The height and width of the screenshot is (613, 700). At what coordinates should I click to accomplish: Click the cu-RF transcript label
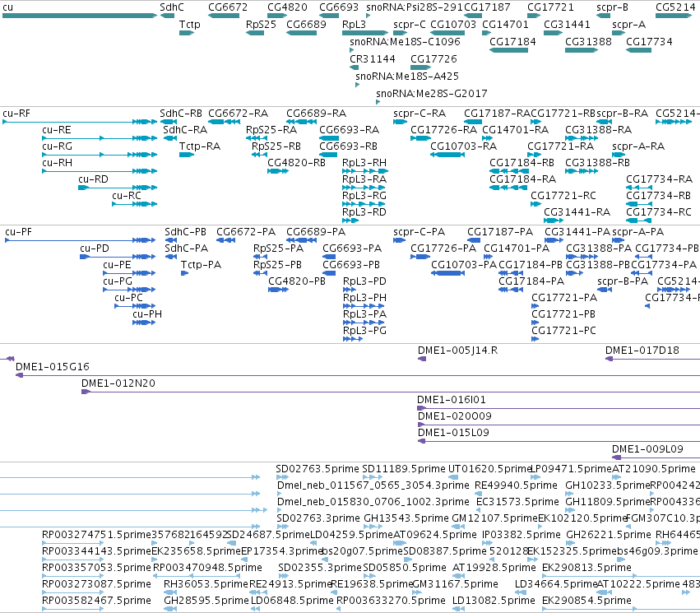[x=16, y=114]
